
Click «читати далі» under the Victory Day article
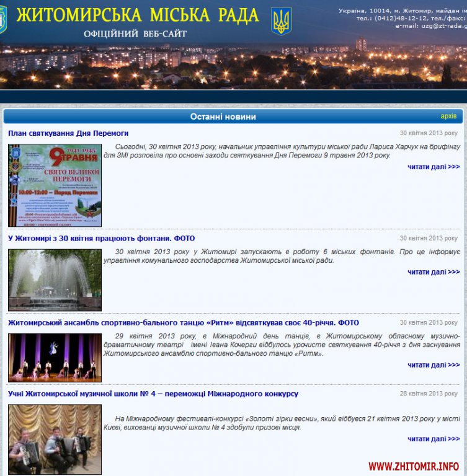(x=434, y=167)
